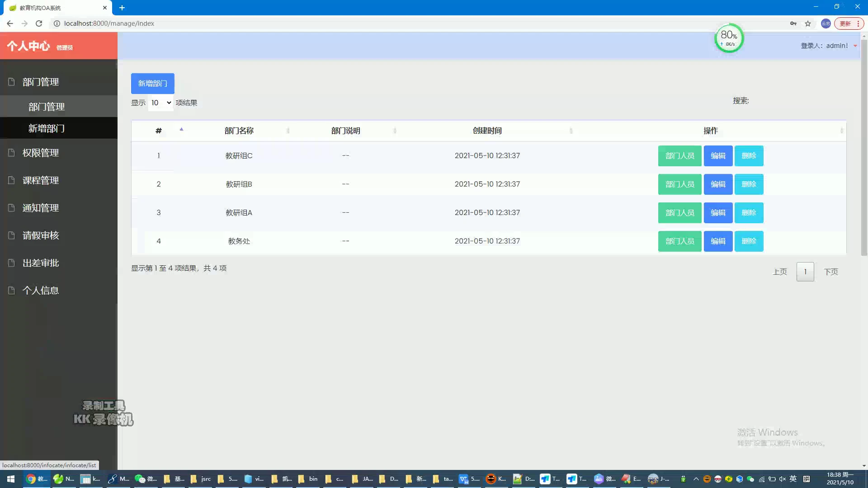Expand the admin account dropdown arrow
Viewport: 868px width, 488px height.
[855, 46]
